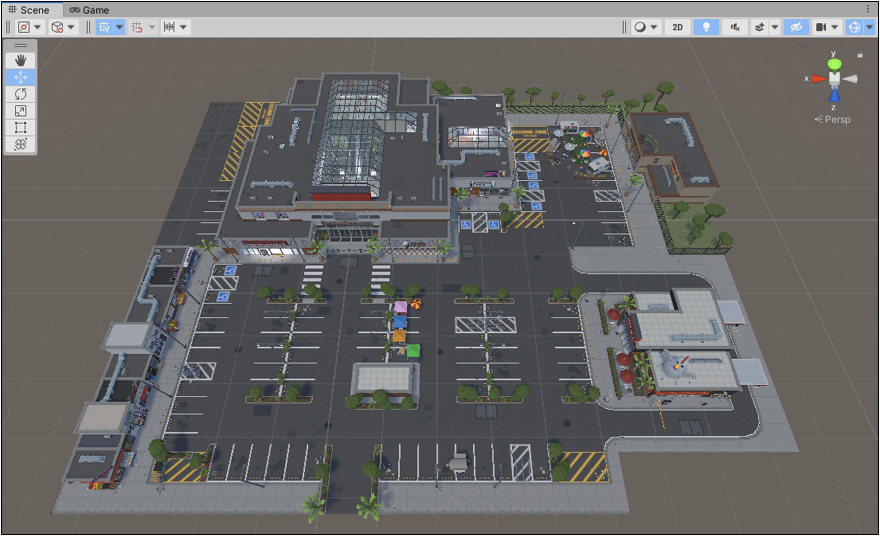Select the Transform tool

click(x=20, y=145)
